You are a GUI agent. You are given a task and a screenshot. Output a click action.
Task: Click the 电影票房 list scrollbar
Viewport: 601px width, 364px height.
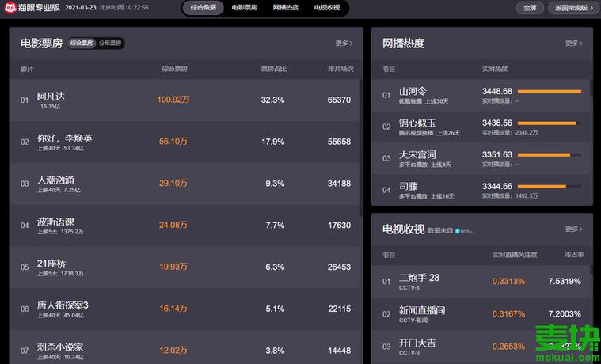[x=361, y=147]
